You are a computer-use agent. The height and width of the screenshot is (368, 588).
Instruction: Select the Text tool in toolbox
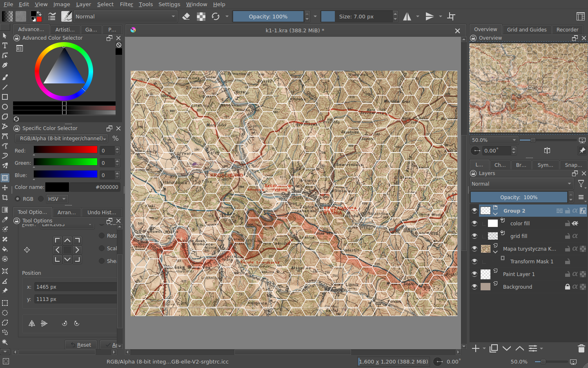coord(5,45)
